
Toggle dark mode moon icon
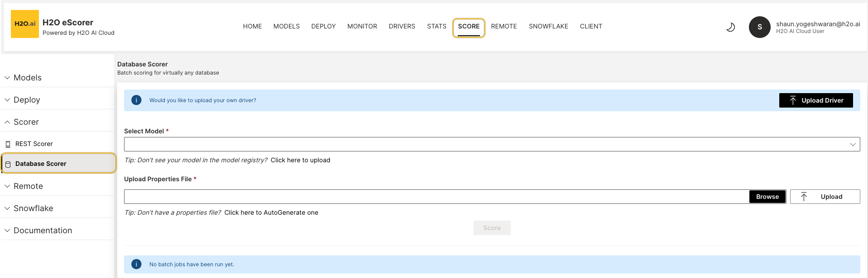730,27
